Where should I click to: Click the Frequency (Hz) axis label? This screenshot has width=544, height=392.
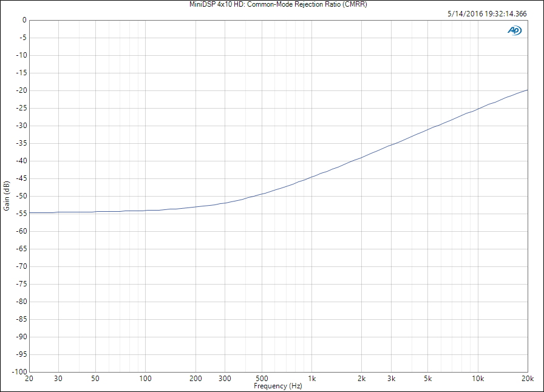point(278,386)
